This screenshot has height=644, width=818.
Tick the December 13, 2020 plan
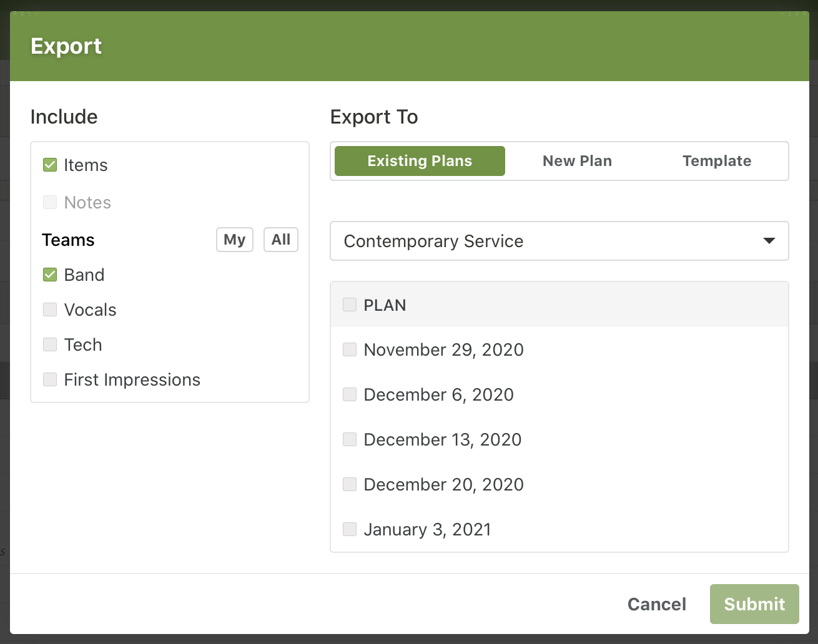(350, 440)
